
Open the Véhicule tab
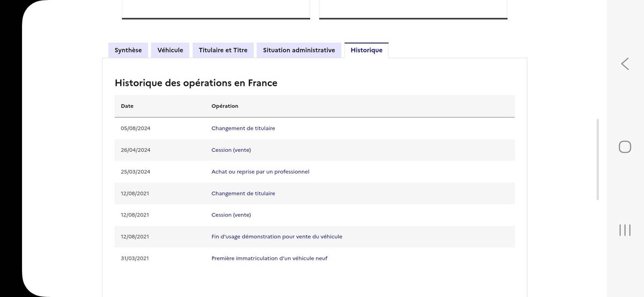point(170,50)
